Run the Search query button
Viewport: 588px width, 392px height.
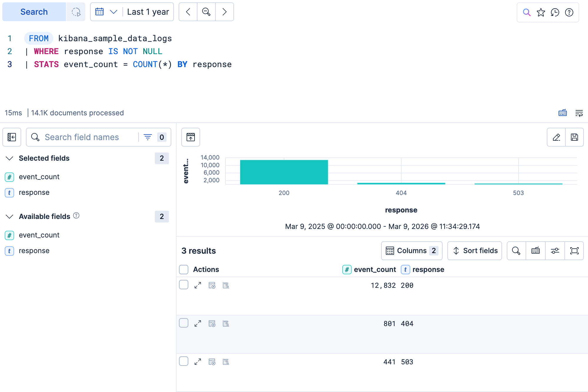(x=34, y=12)
